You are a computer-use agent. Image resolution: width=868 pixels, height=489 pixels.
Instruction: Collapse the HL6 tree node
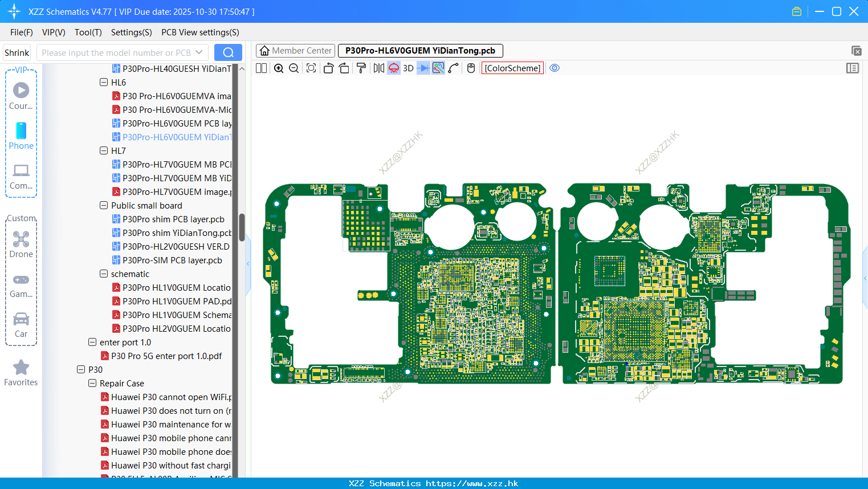click(x=104, y=82)
